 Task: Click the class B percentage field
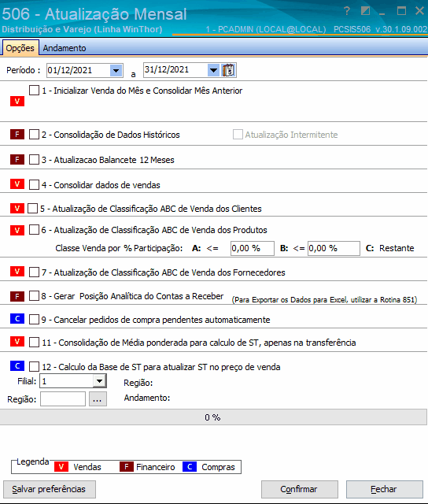coord(334,249)
